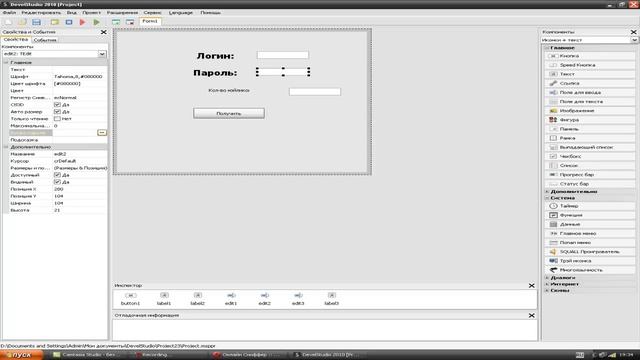Select Таймер component
Screen dimensions: 640x360
(x=590, y=206)
